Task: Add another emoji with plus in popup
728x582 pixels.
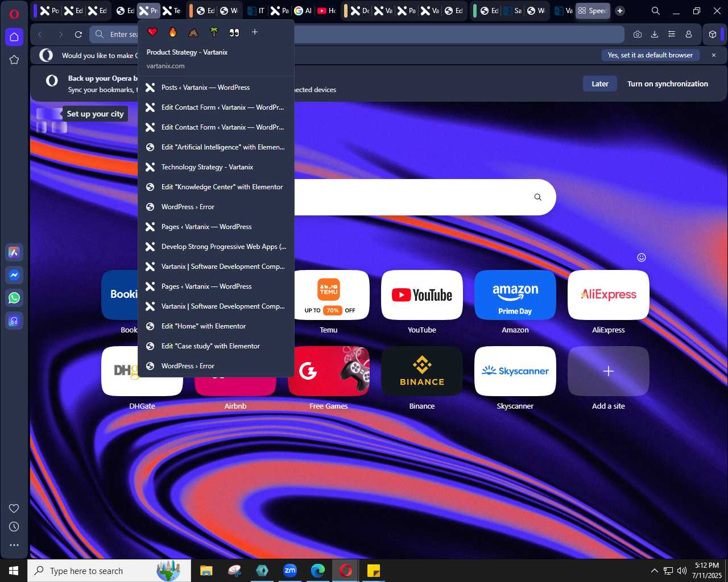Action: (x=255, y=32)
